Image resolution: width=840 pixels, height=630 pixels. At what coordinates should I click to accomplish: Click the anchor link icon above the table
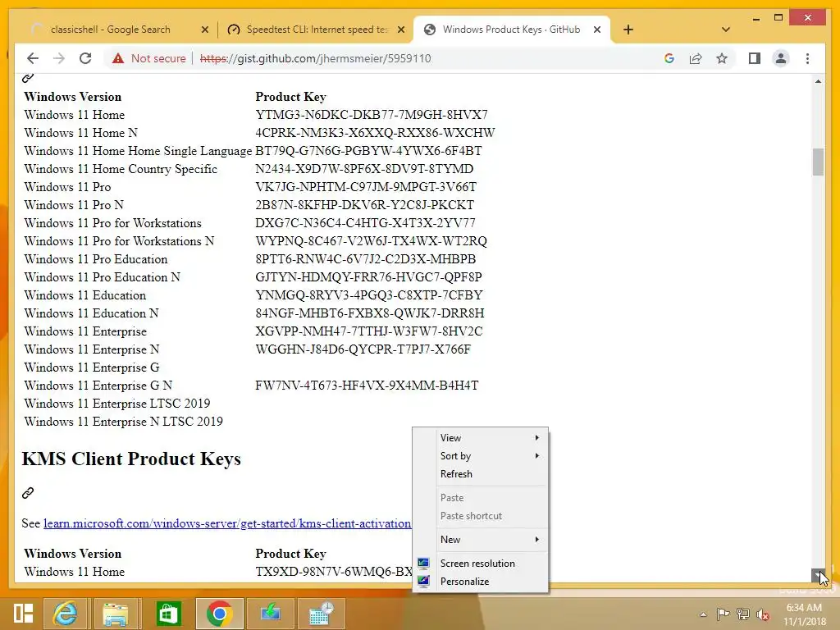point(28,78)
